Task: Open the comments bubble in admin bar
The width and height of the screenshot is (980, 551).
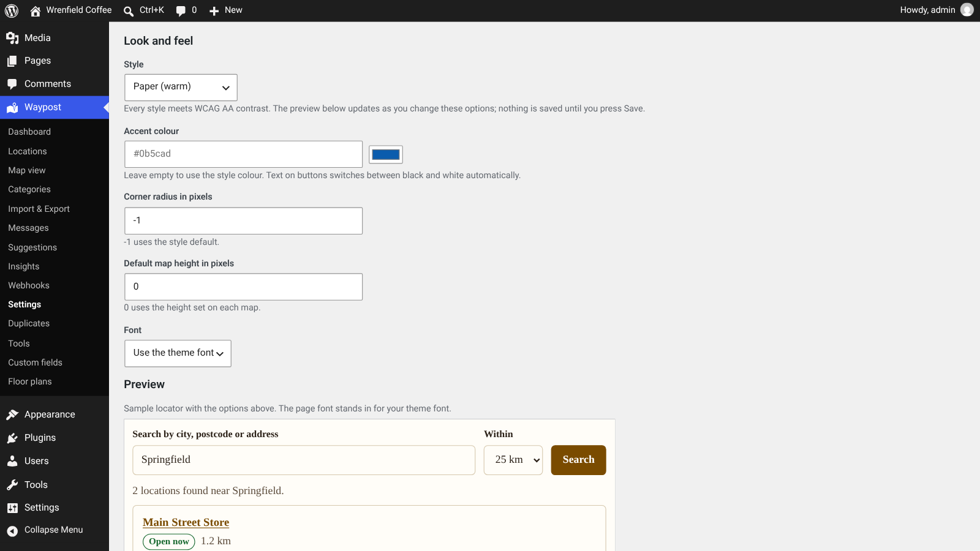Action: coord(181,10)
